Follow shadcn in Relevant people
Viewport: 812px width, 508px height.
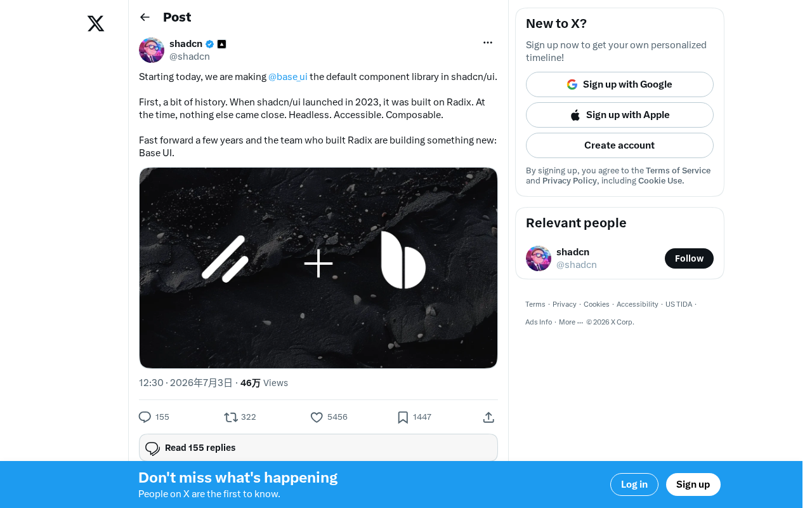[689, 258]
